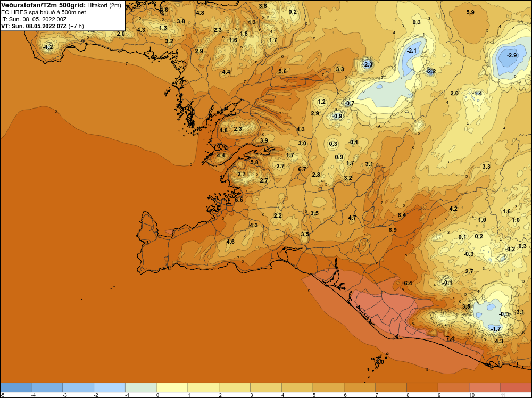Click the temperature value 0.9
The height and width of the screenshot is (398, 532).
pos(339,157)
